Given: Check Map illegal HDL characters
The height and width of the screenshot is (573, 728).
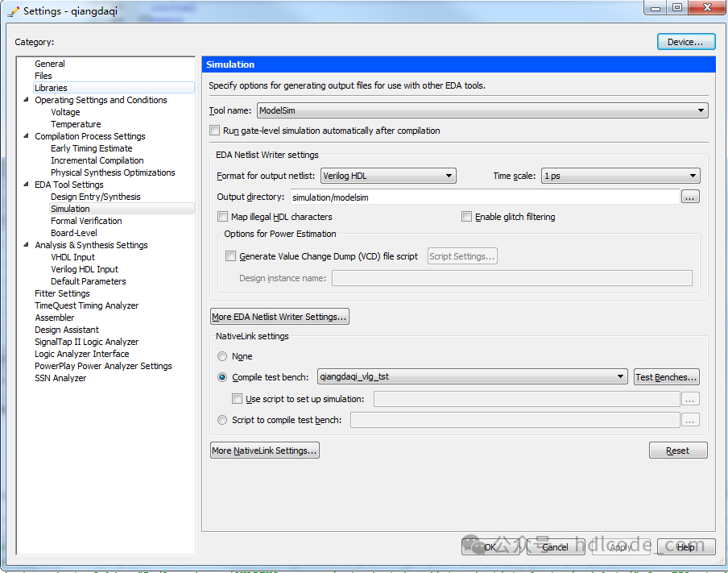Looking at the screenshot, I should [223, 217].
